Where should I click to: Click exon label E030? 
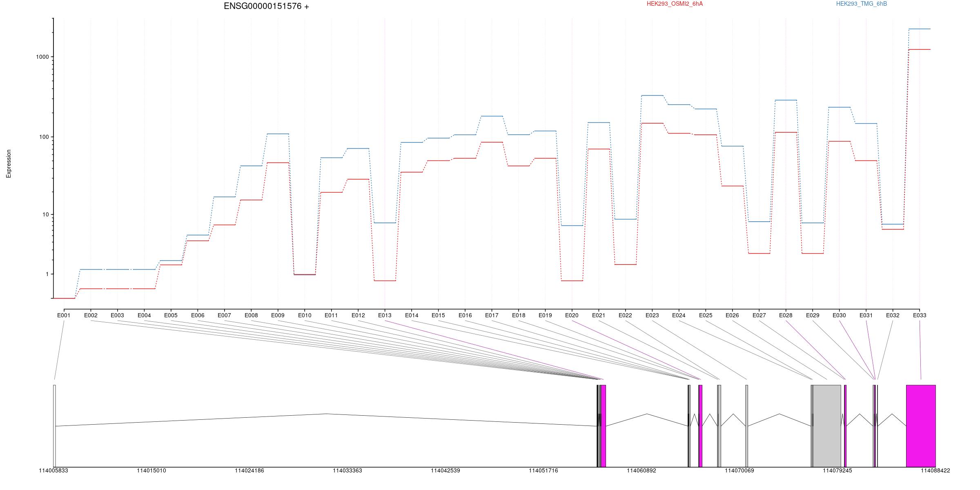point(839,315)
